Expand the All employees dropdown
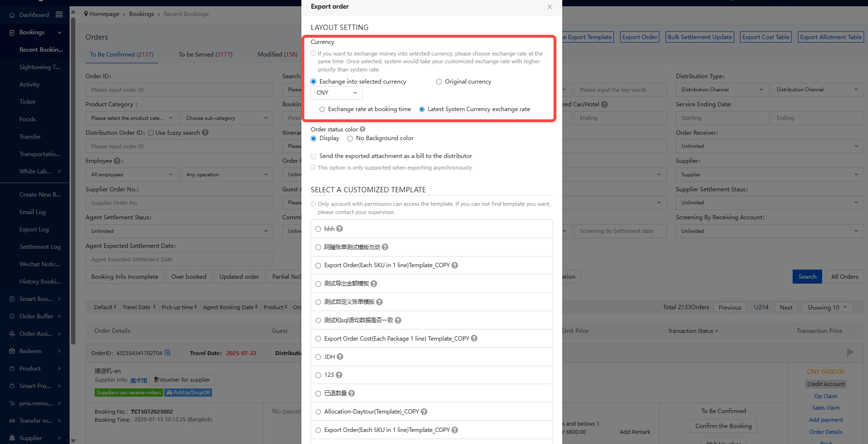 (x=131, y=175)
